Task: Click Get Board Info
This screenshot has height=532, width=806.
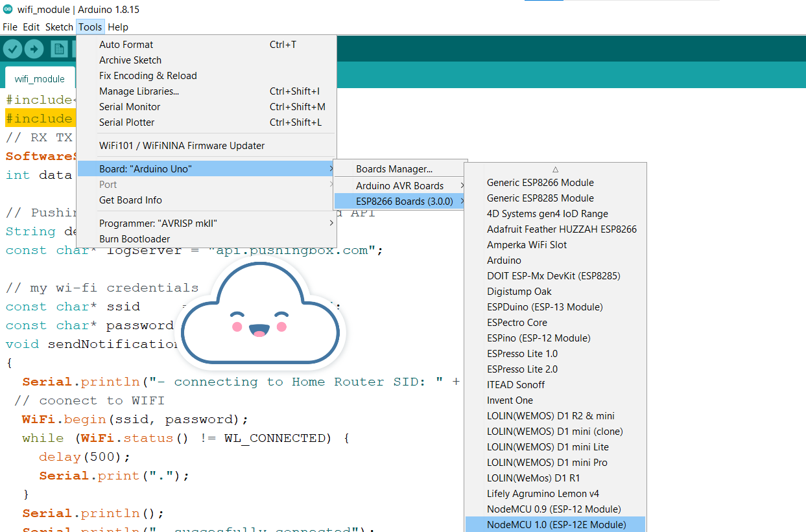Action: tap(206, 200)
